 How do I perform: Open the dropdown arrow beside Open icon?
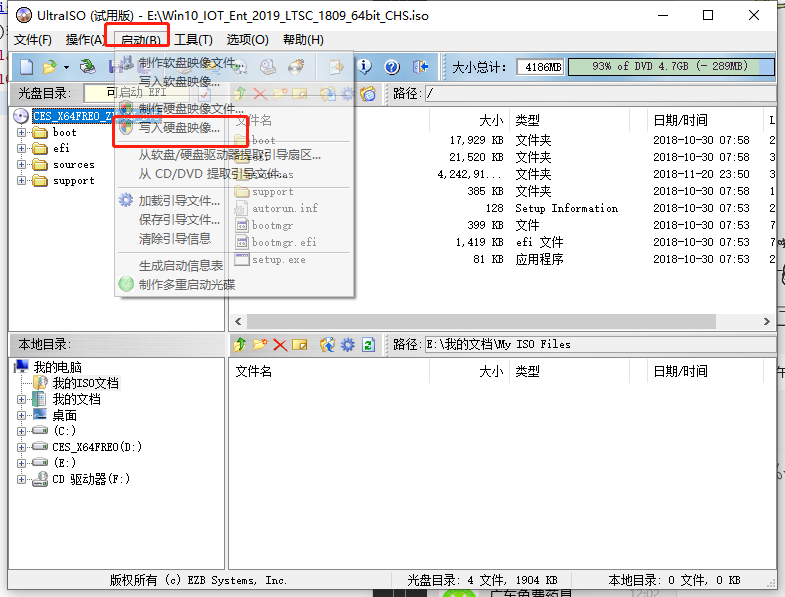66,67
